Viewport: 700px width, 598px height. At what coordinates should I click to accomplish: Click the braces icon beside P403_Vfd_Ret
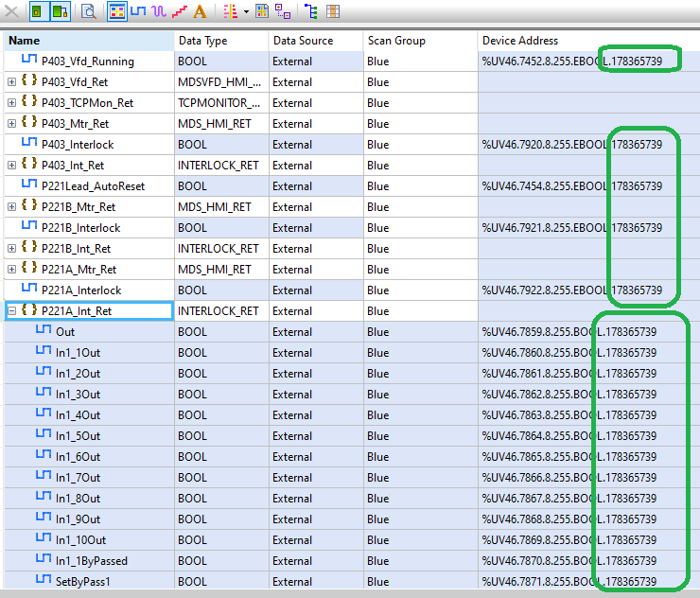pyautogui.click(x=29, y=80)
